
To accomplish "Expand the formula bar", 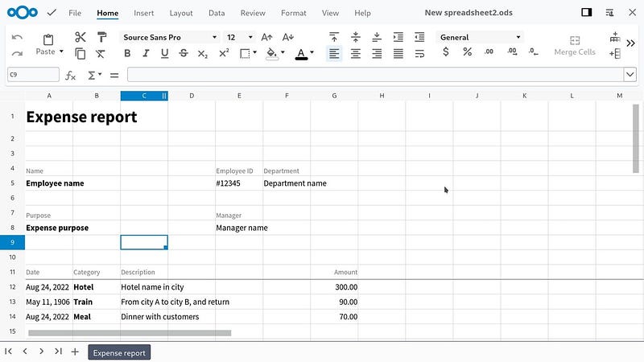I will [x=630, y=75].
